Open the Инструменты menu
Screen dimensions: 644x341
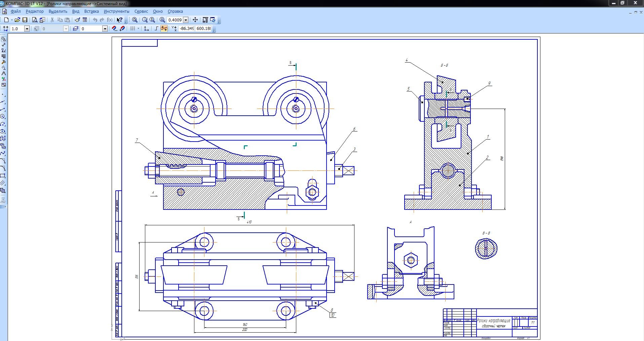[x=116, y=11]
